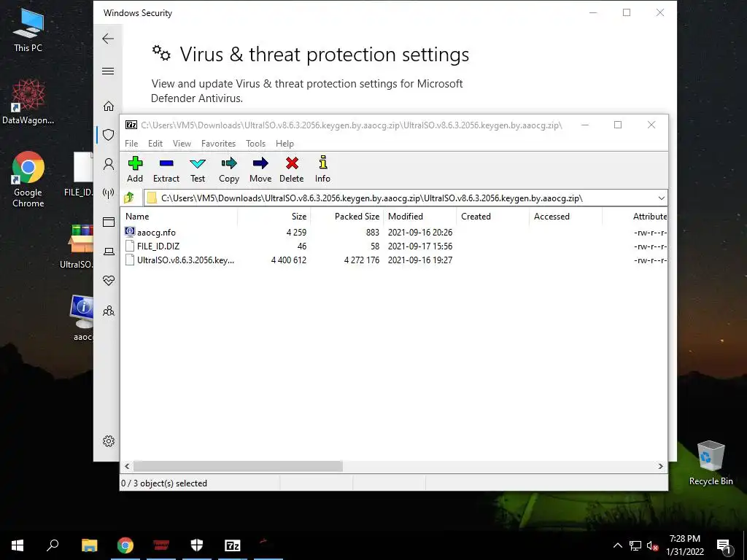Open Windows Security settings gear
This screenshot has height=560, width=747.
109,441
